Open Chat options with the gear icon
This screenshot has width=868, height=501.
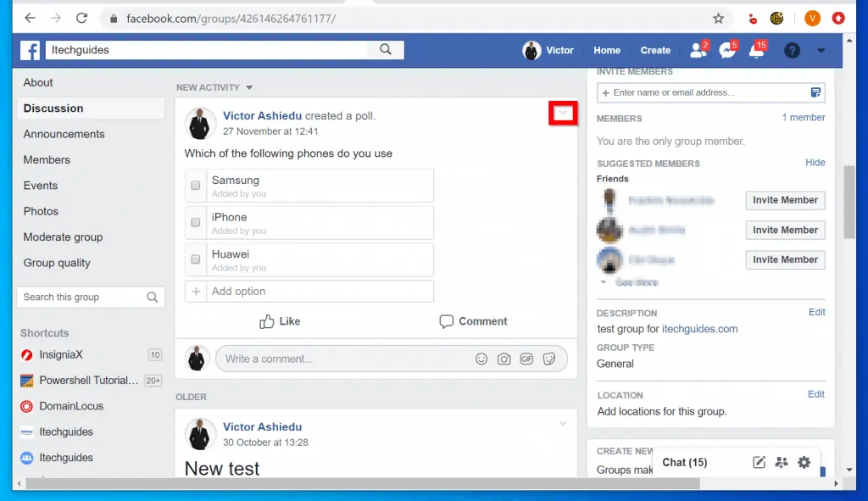[x=804, y=462]
